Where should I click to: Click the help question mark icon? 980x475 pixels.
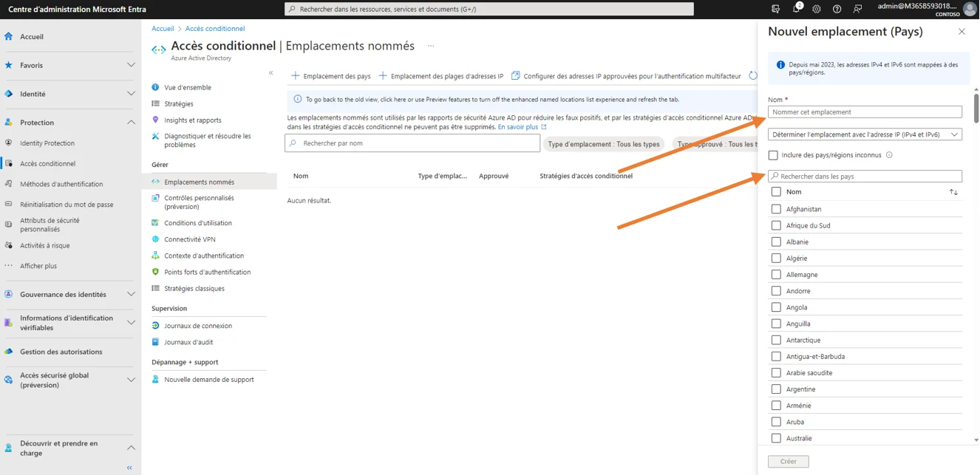pyautogui.click(x=837, y=9)
